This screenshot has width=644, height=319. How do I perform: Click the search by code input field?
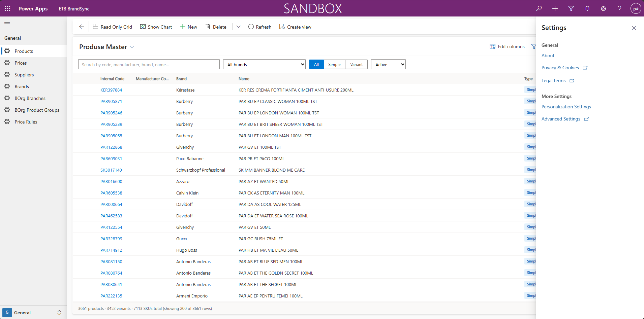point(149,65)
